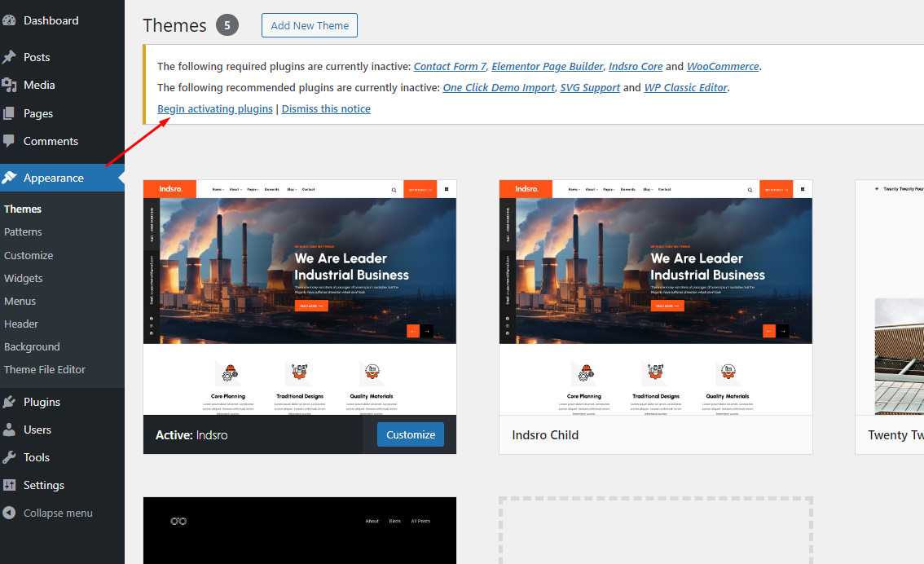This screenshot has height=564, width=924.
Task: Click the Settings sliders icon
Action: pyautogui.click(x=9, y=485)
